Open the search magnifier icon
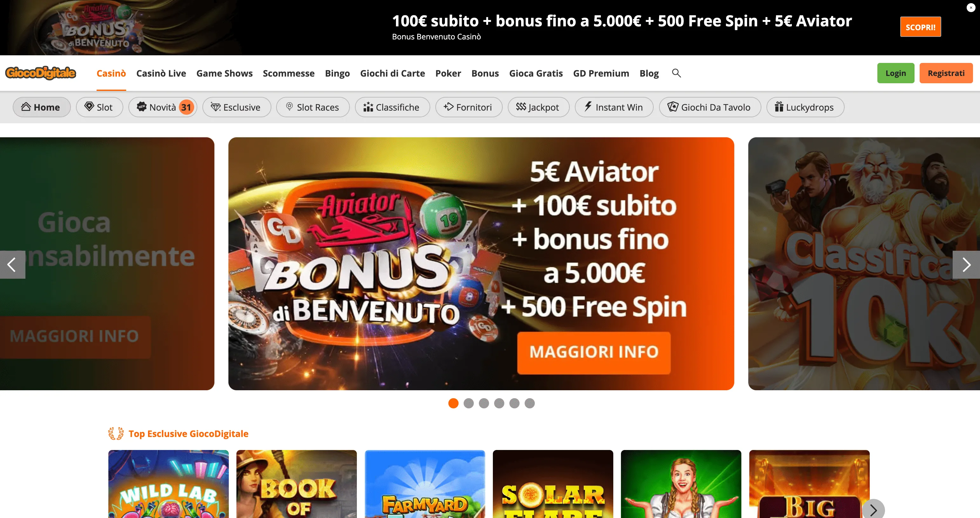The image size is (980, 518). pyautogui.click(x=676, y=73)
